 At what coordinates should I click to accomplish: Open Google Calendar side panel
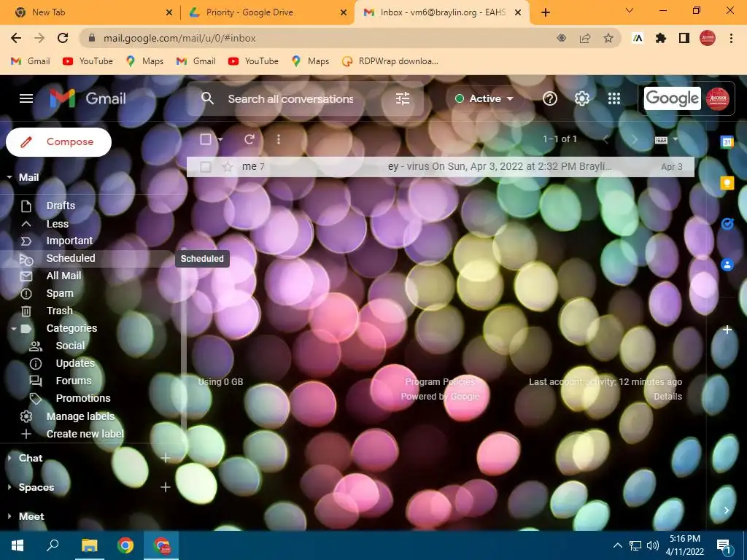727,142
